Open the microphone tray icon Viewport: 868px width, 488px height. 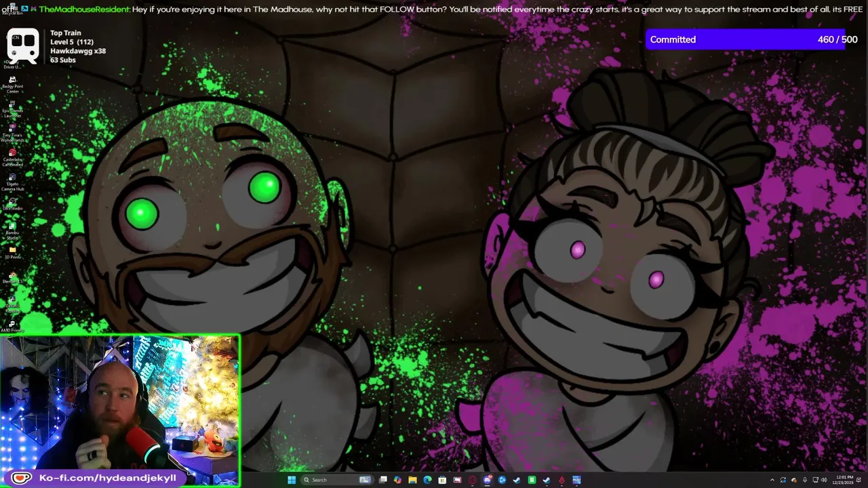(x=805, y=480)
